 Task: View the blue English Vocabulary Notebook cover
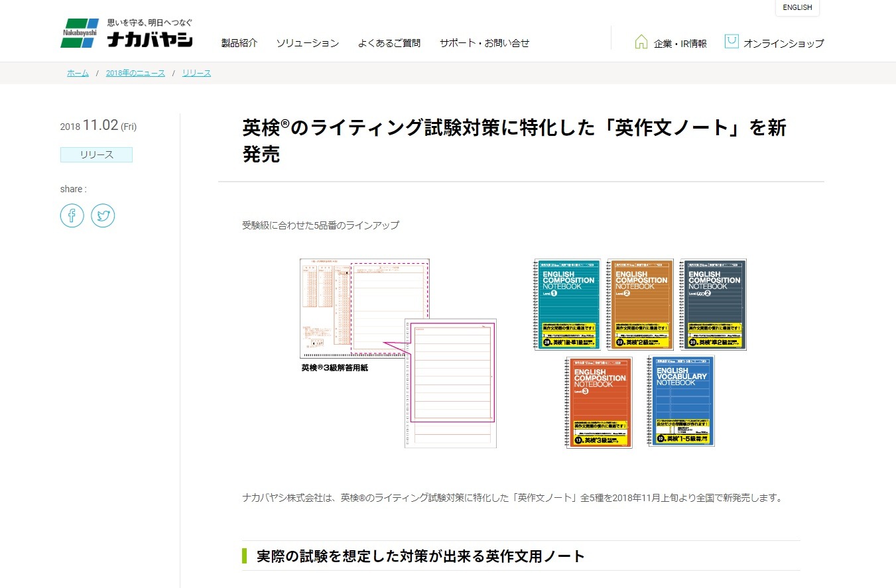click(x=679, y=401)
